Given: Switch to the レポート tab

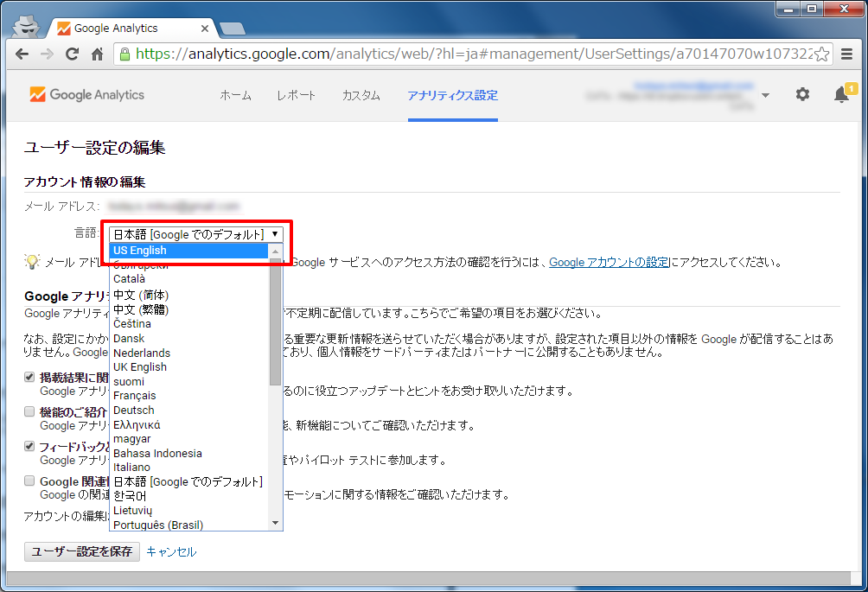Looking at the screenshot, I should (297, 95).
